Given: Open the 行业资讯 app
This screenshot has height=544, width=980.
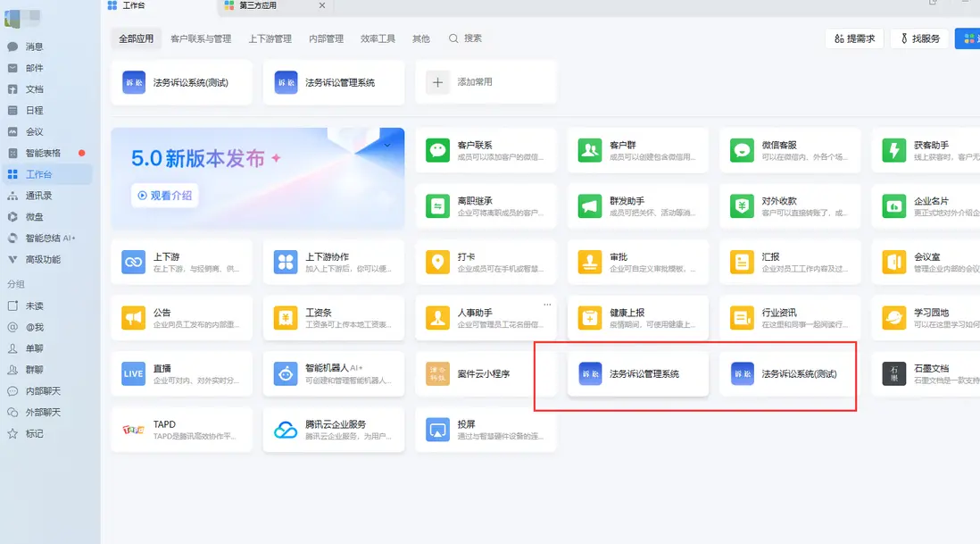Looking at the screenshot, I should click(790, 318).
